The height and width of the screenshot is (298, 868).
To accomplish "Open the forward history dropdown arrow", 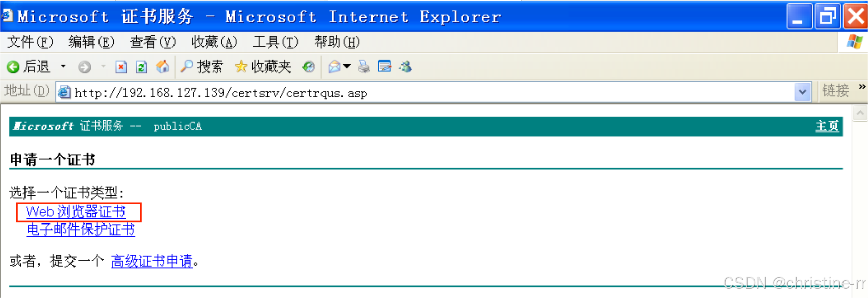I will (x=103, y=66).
